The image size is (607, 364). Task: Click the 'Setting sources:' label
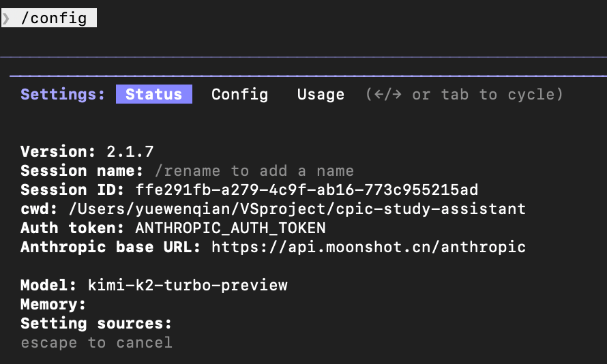click(x=96, y=323)
